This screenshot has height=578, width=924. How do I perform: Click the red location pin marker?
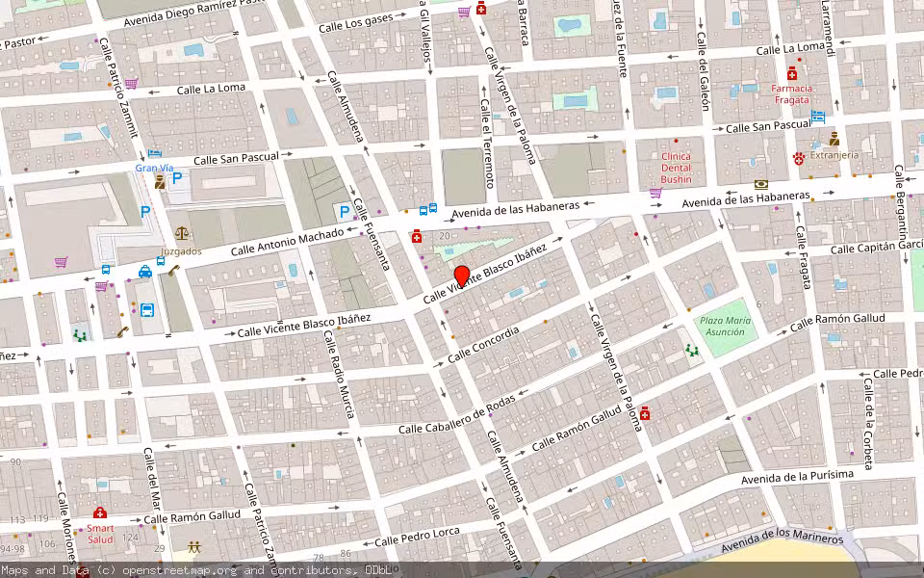tap(462, 276)
